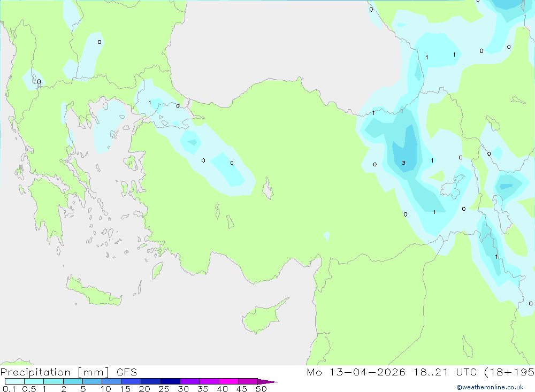Select the 30–35 mm violet legend swatch
The height and width of the screenshot is (392, 535).
(x=189, y=381)
